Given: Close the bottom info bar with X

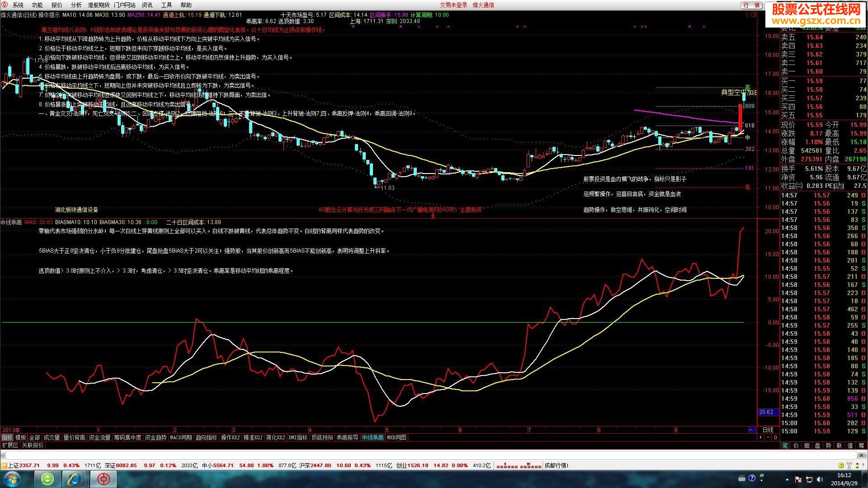Looking at the screenshot, I should (861, 455).
